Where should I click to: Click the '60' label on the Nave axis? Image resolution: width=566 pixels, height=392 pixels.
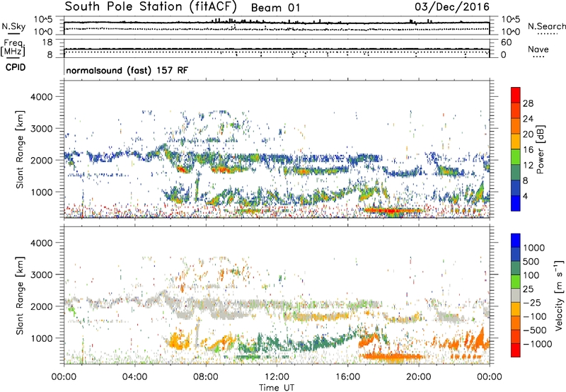507,42
